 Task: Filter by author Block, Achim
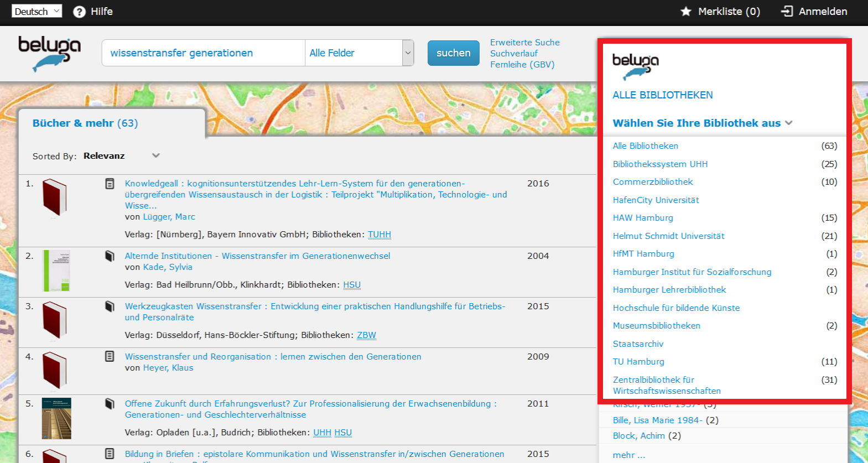point(639,436)
